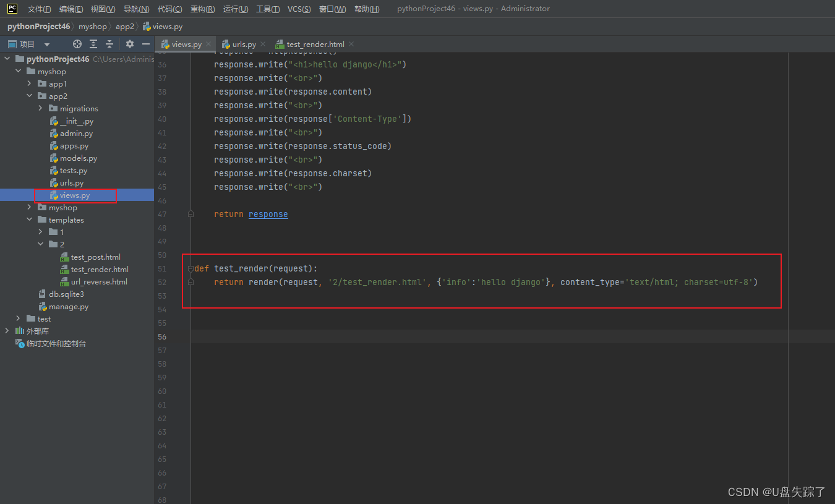Collapse the test_render function fold marker

coord(191,268)
